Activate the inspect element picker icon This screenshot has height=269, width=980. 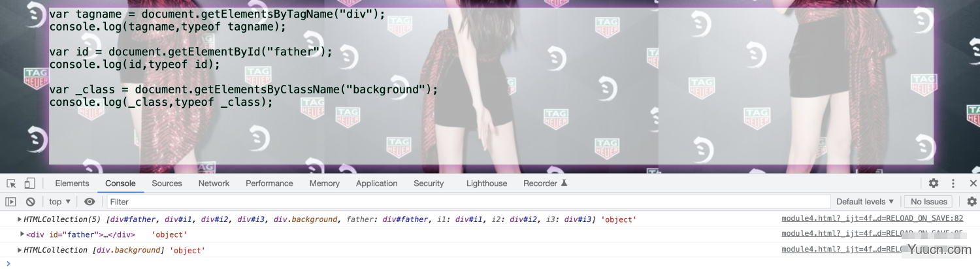11,183
